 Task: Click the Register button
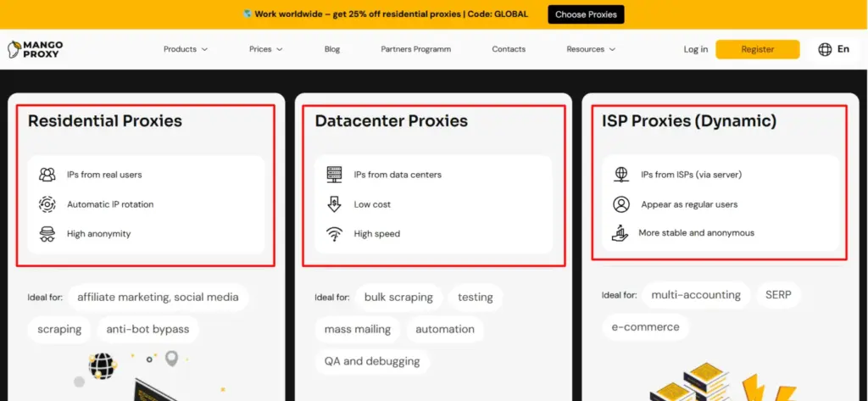[x=757, y=49]
